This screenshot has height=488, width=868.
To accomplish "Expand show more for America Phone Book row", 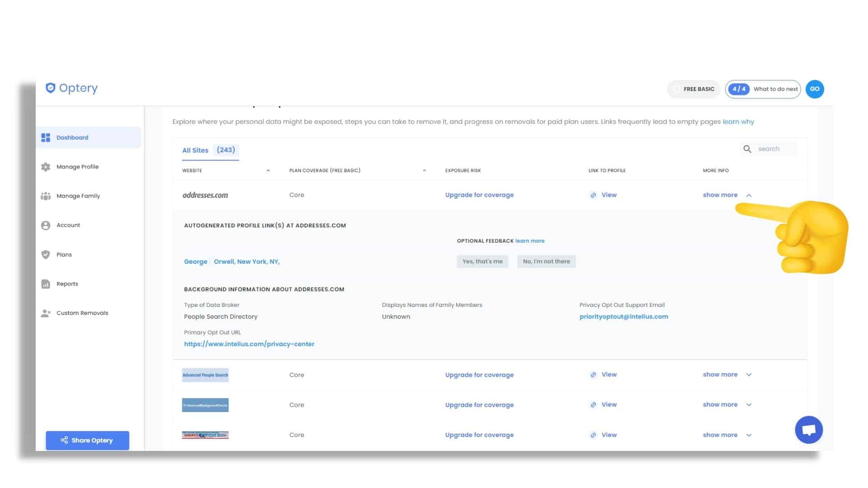I will coord(727,435).
